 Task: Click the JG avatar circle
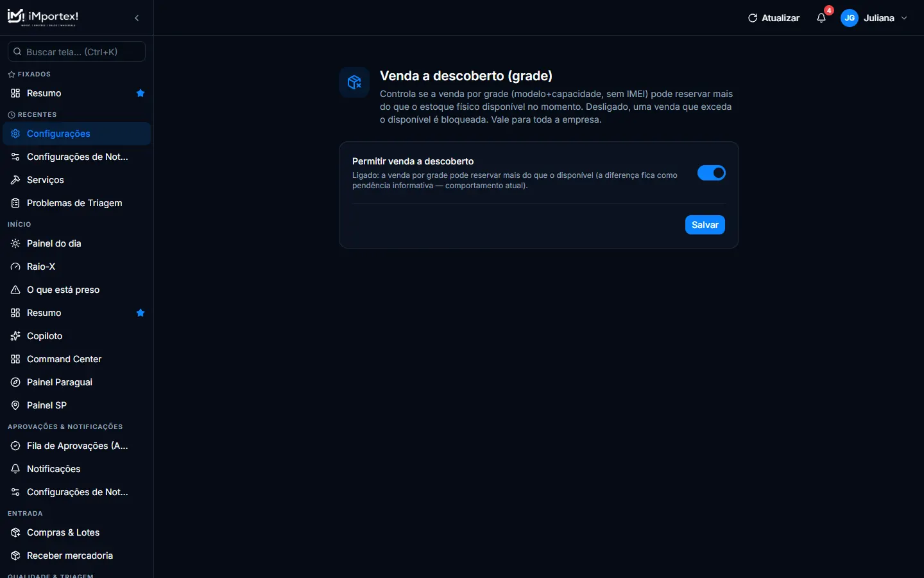[850, 18]
